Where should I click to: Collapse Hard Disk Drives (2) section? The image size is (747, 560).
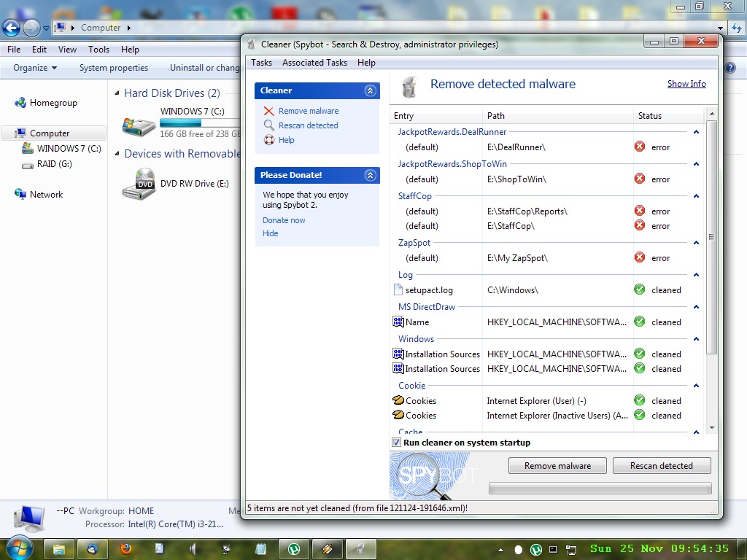point(117,93)
